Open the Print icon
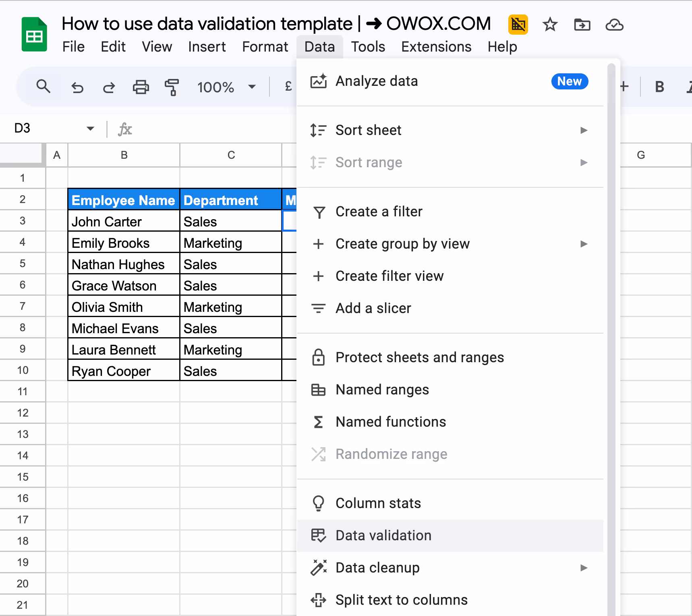692x616 pixels. click(x=141, y=87)
